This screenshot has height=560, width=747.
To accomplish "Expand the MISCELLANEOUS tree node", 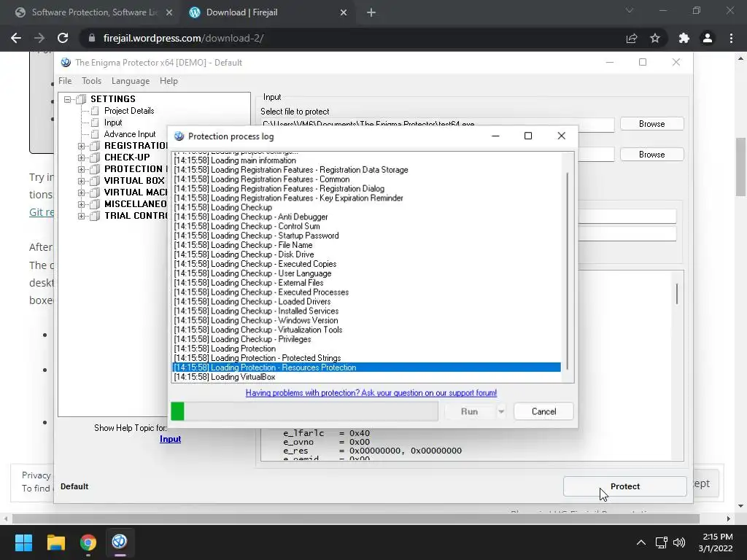I will pos(82,204).
